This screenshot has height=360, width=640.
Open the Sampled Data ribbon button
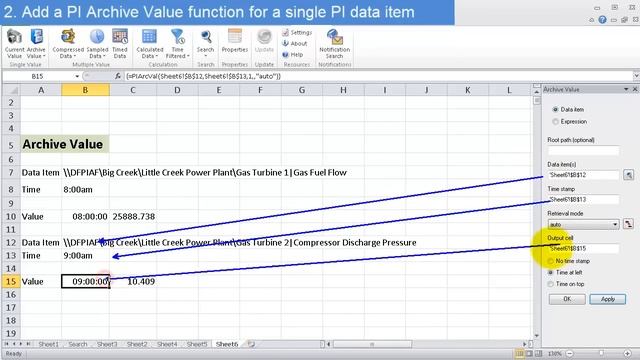(x=97, y=44)
